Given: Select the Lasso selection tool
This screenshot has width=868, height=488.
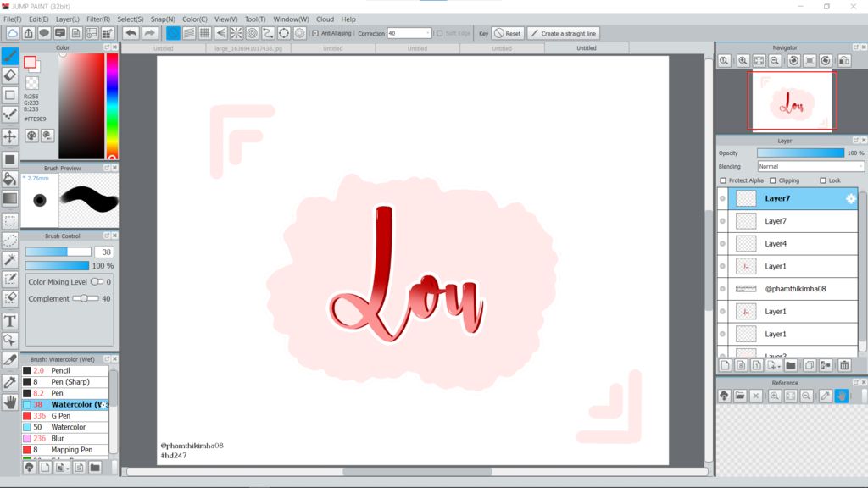Looking at the screenshot, I should point(10,240).
